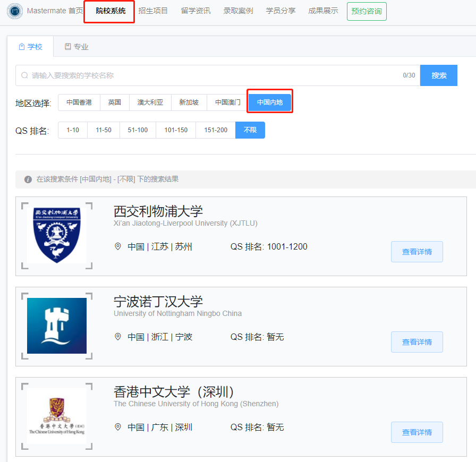Image resolution: width=476 pixels, height=462 pixels.
Task: Click 查看详情 for 宁波诺丁汉大学
Action: (416, 341)
